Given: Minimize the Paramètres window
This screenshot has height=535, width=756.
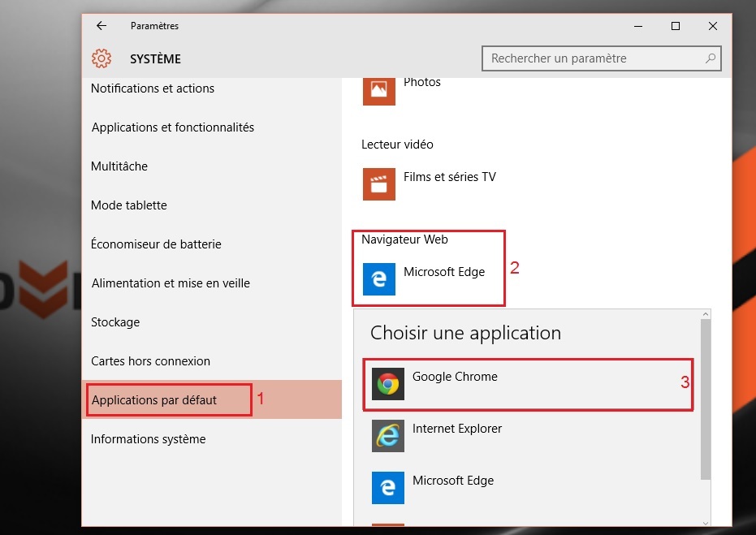Looking at the screenshot, I should coord(638,26).
